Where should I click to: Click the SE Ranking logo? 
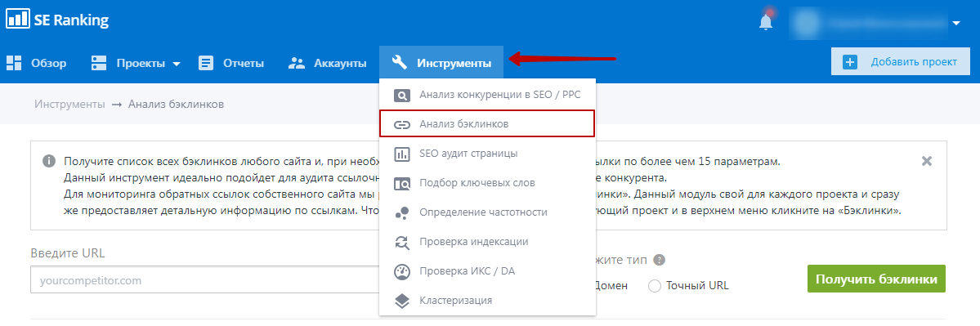57,20
